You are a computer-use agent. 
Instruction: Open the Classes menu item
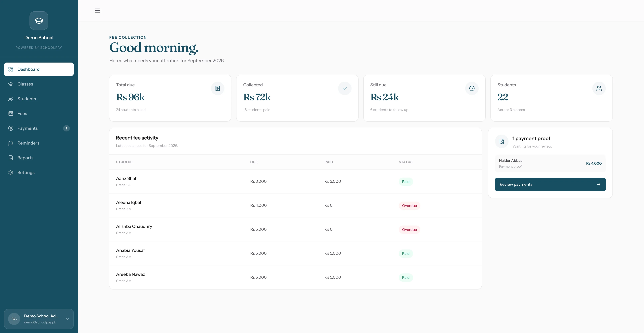point(39,84)
